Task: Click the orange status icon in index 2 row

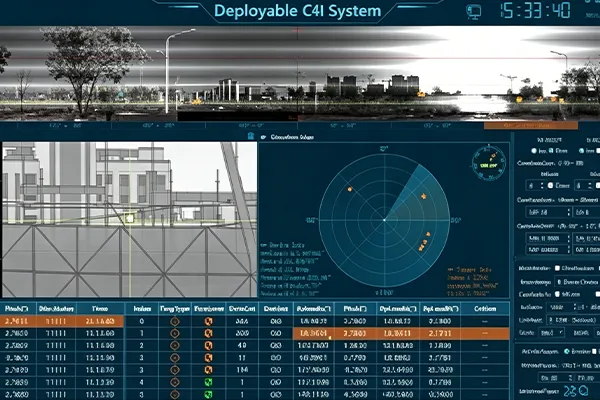Action: point(208,346)
